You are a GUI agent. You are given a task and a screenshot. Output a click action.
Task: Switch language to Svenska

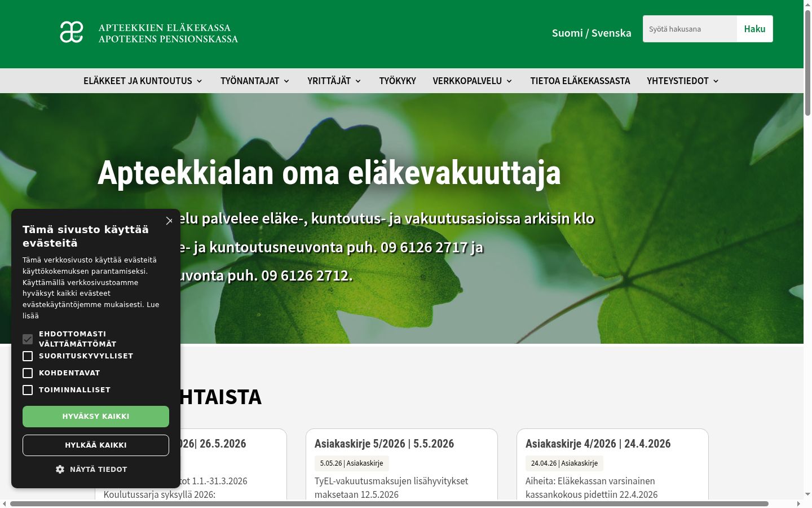[611, 33]
